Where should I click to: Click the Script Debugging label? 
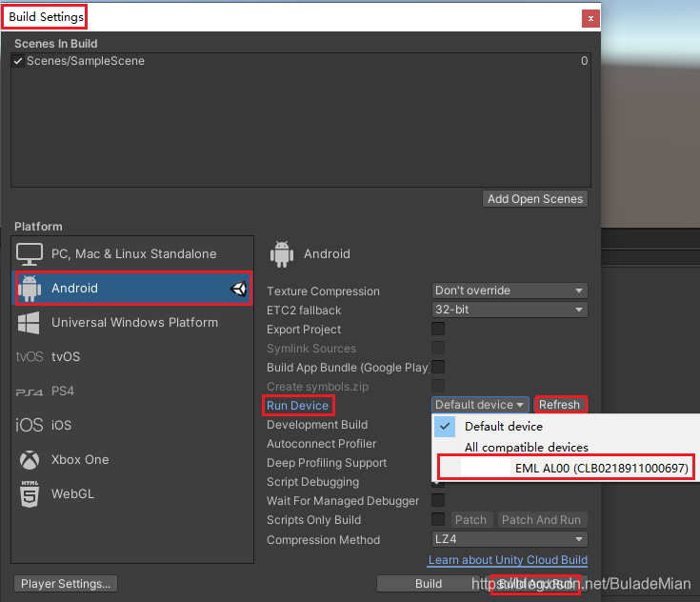click(x=313, y=482)
